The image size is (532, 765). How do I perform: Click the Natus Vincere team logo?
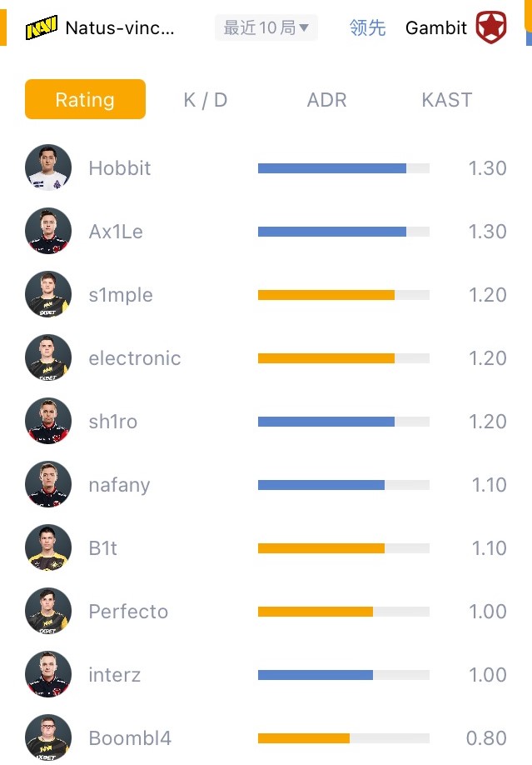[x=42, y=27]
